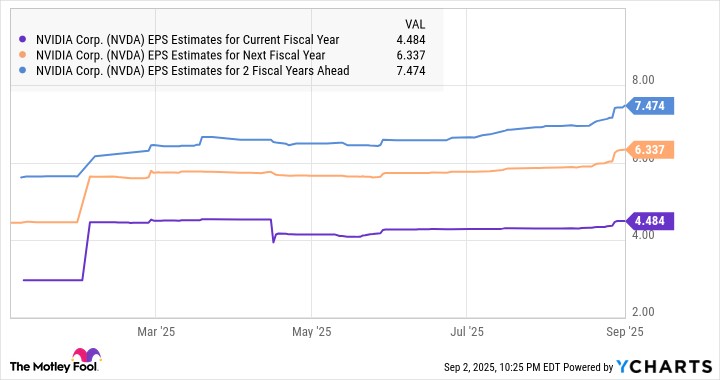Click the 2.00 y-axis tick label

(x=643, y=312)
